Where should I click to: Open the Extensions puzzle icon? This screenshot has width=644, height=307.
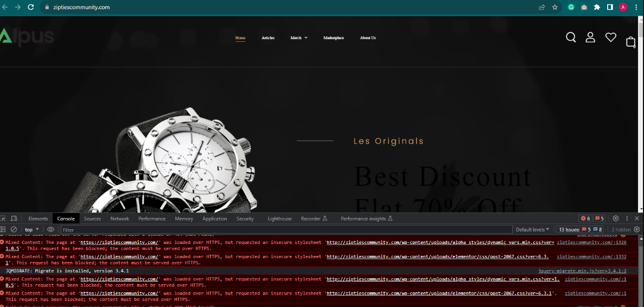[x=597, y=7]
